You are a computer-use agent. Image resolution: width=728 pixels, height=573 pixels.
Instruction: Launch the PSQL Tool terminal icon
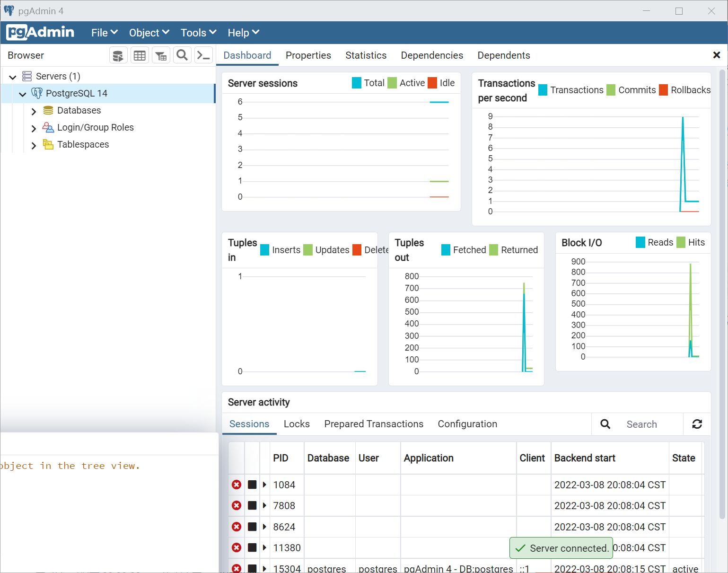pyautogui.click(x=203, y=55)
